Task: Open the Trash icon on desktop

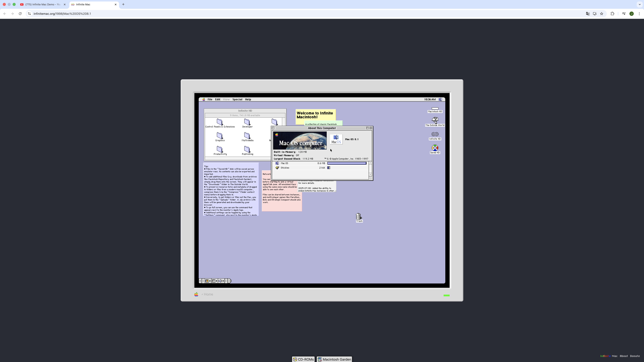Action: click(x=359, y=216)
